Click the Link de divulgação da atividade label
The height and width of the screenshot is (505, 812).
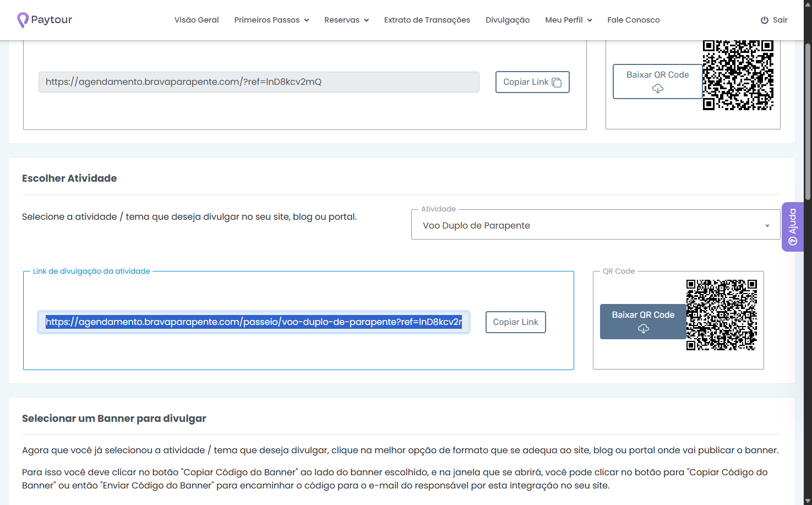[x=91, y=271]
